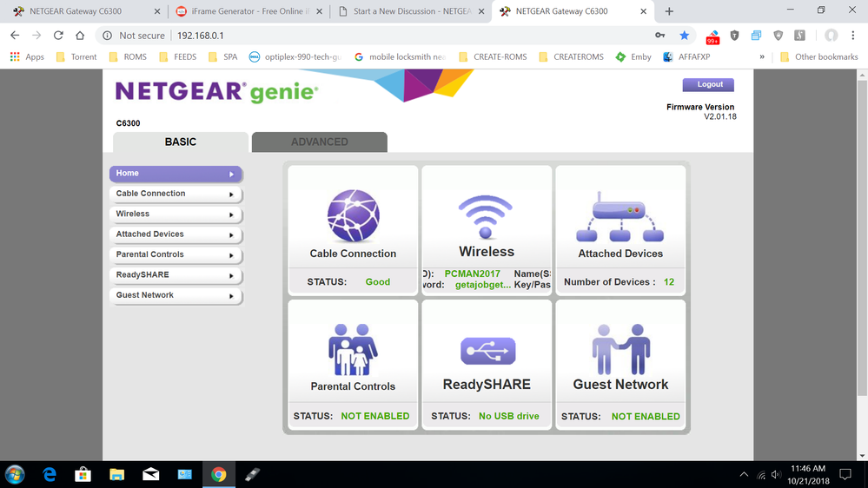
Task: Open the AFFAFXP bookmark
Action: click(x=686, y=57)
